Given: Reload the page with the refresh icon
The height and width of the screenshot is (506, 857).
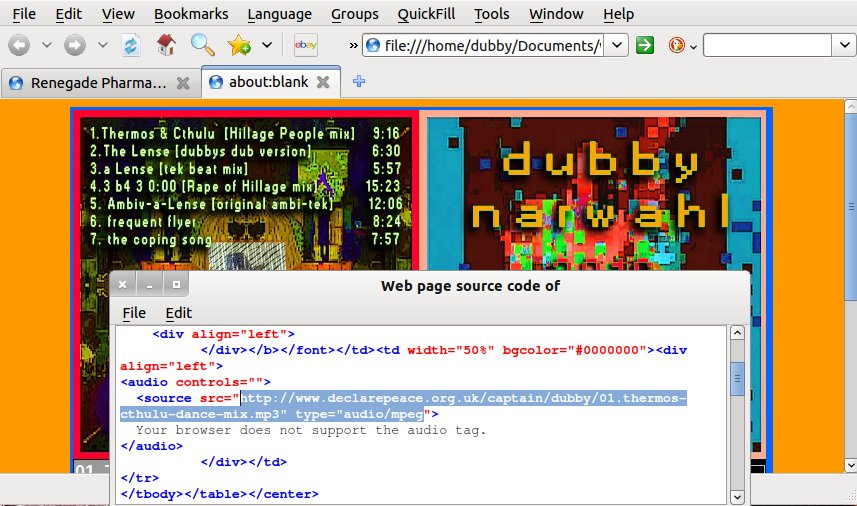Looking at the screenshot, I should point(131,46).
